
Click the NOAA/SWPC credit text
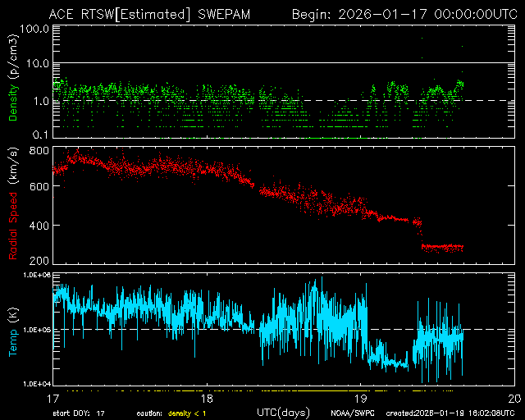(351, 413)
